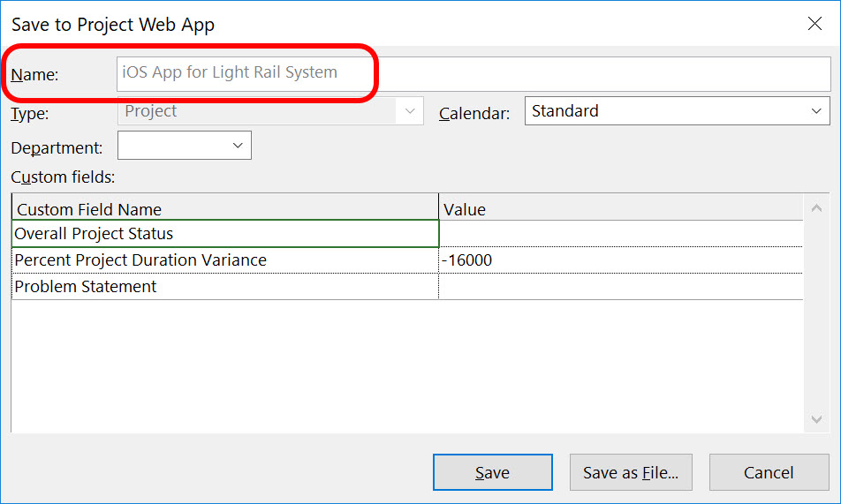Open the Calendar dropdown set to Standard
This screenshot has height=504, width=841.
[x=677, y=111]
